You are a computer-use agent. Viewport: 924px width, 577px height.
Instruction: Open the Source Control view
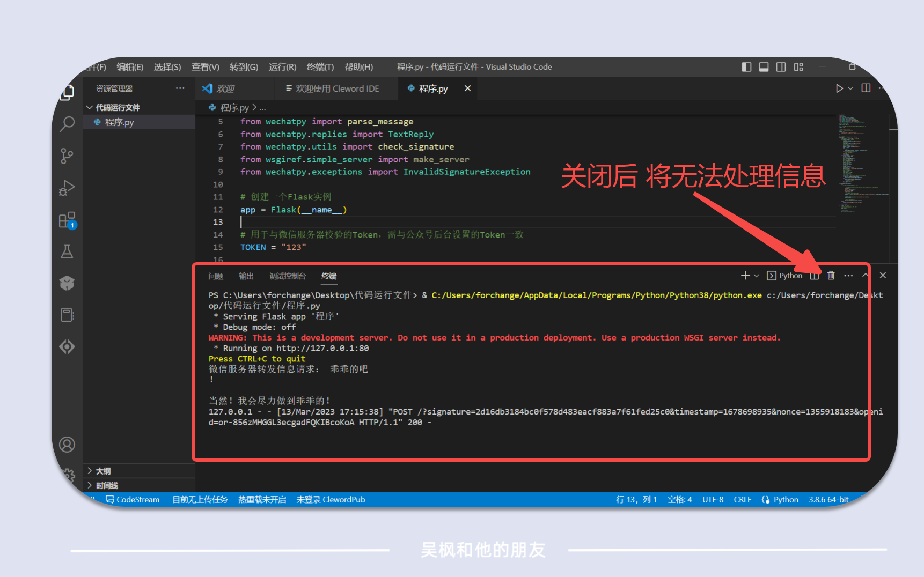pyautogui.click(x=67, y=156)
